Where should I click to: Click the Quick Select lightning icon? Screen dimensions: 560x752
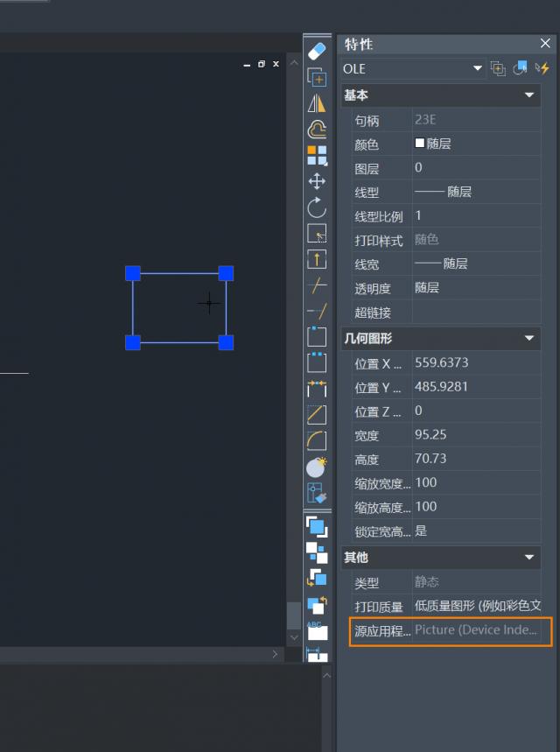542,68
